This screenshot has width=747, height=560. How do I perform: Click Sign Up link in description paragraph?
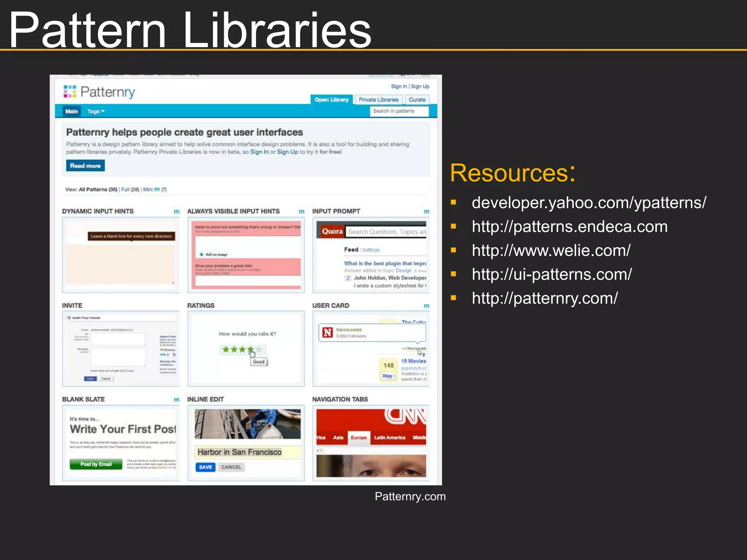pyautogui.click(x=287, y=152)
